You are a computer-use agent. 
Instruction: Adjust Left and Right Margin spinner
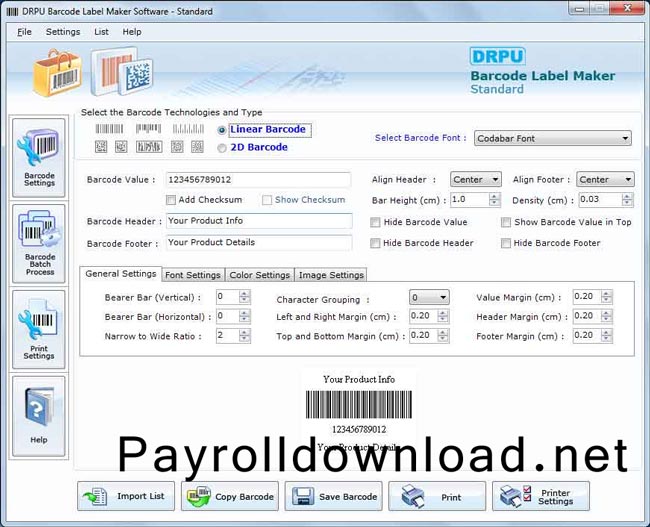(x=443, y=316)
